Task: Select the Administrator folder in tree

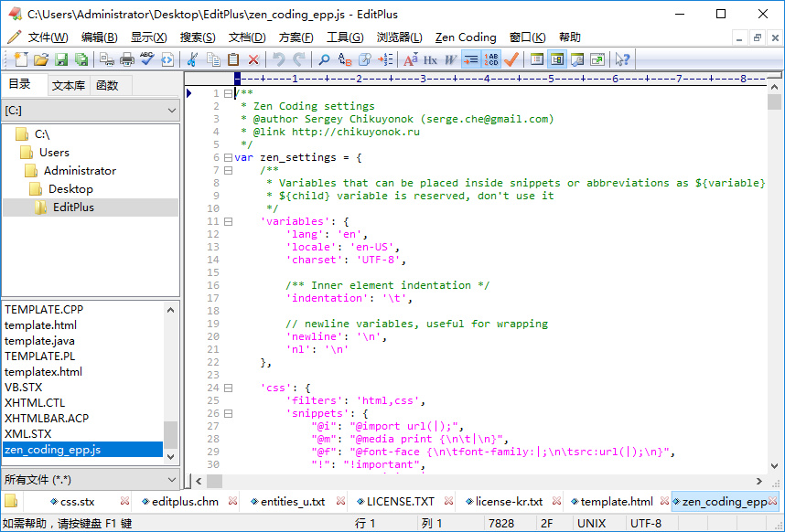Action: coord(80,171)
